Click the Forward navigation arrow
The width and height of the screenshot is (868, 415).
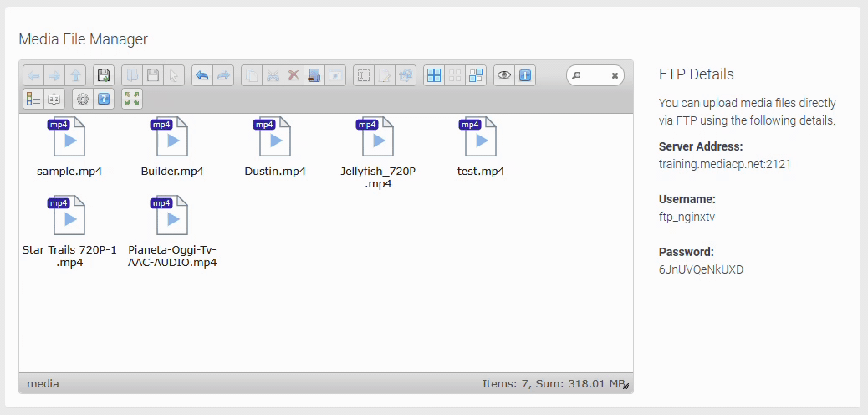tap(54, 75)
